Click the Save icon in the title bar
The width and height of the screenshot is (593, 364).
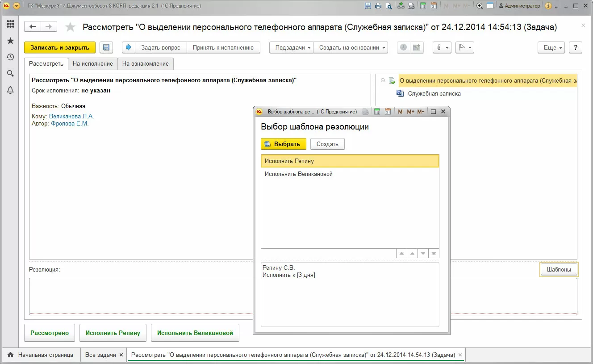(x=368, y=6)
